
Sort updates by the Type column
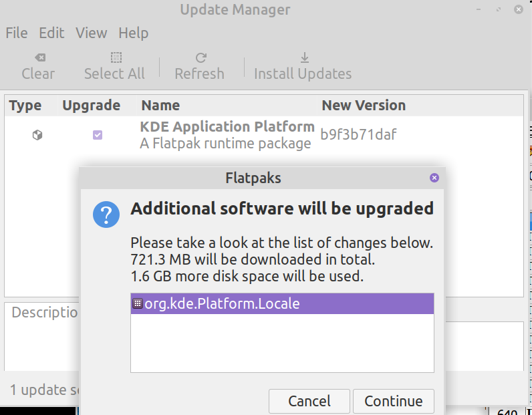pyautogui.click(x=25, y=106)
